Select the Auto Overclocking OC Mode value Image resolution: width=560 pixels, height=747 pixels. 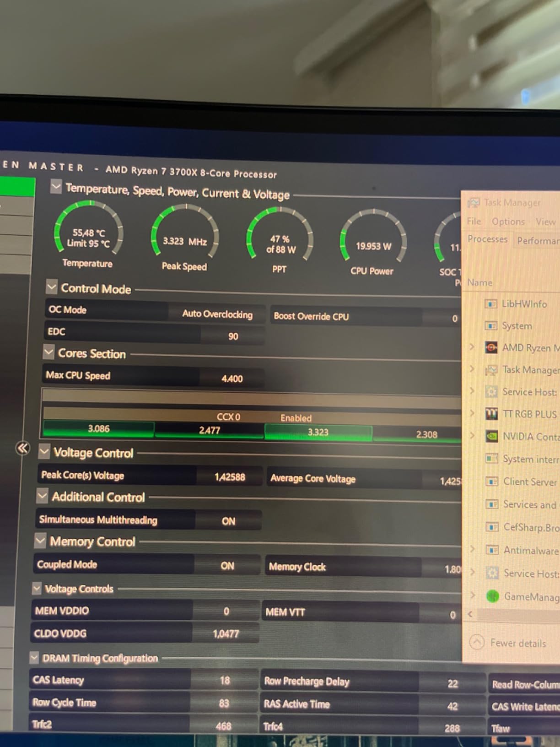tap(217, 314)
